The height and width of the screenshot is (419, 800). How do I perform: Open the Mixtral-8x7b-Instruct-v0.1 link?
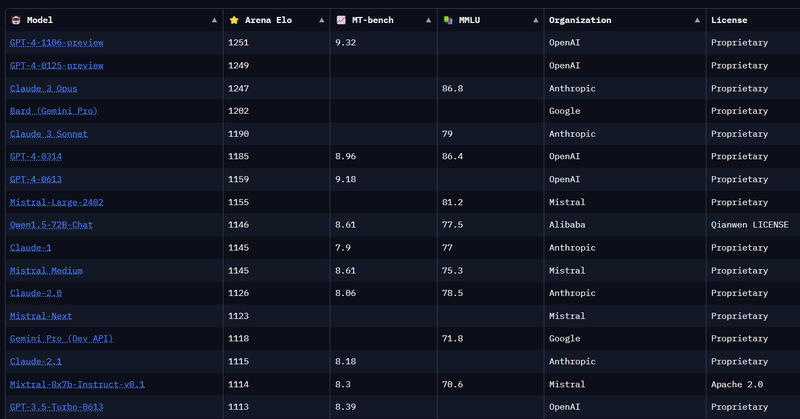coord(77,385)
